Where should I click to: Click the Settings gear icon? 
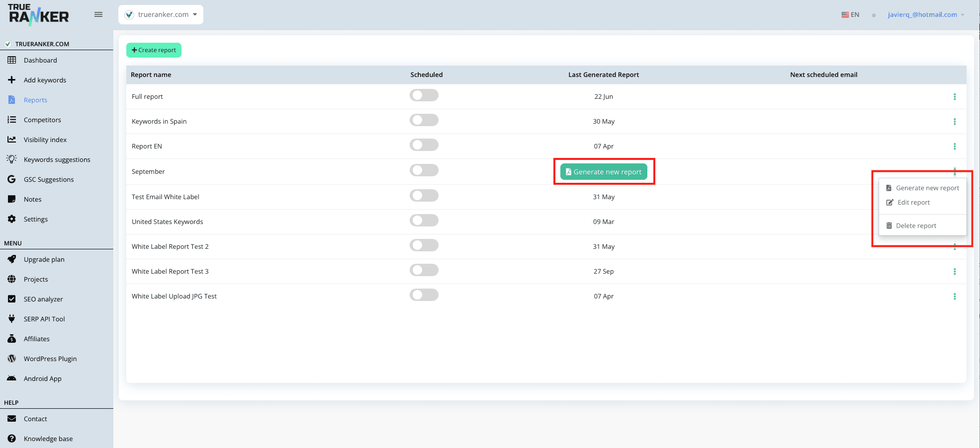click(12, 219)
